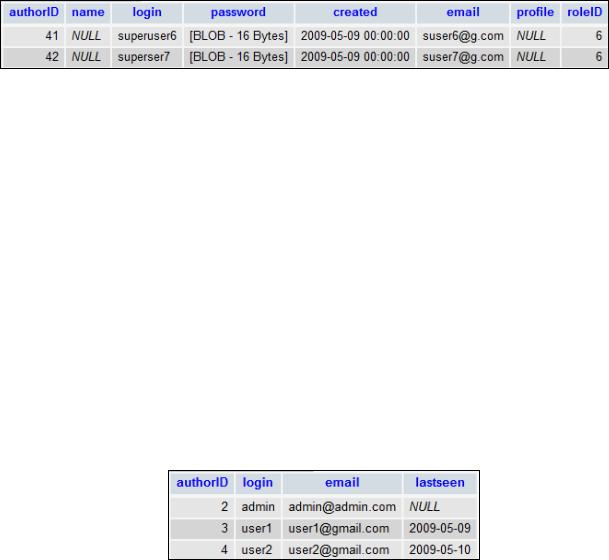Viewport: 609px width, 560px height.
Task: Click login cell user2
Action: pyautogui.click(x=256, y=550)
